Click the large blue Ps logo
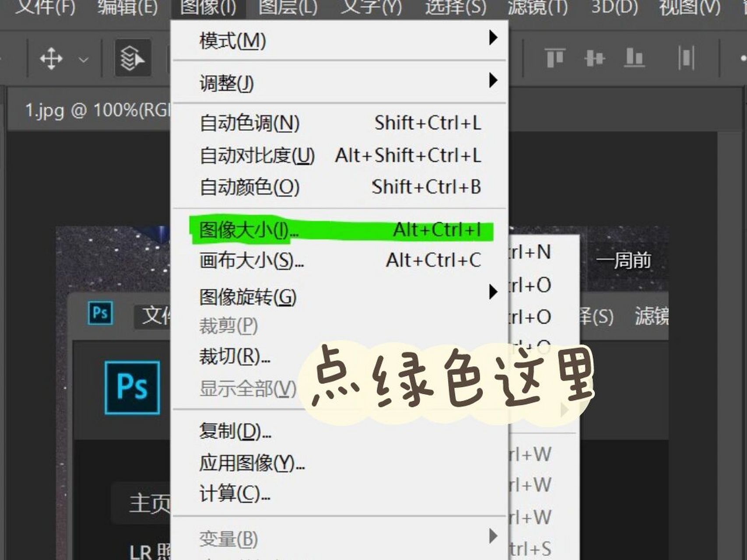747x560 pixels. [x=133, y=387]
